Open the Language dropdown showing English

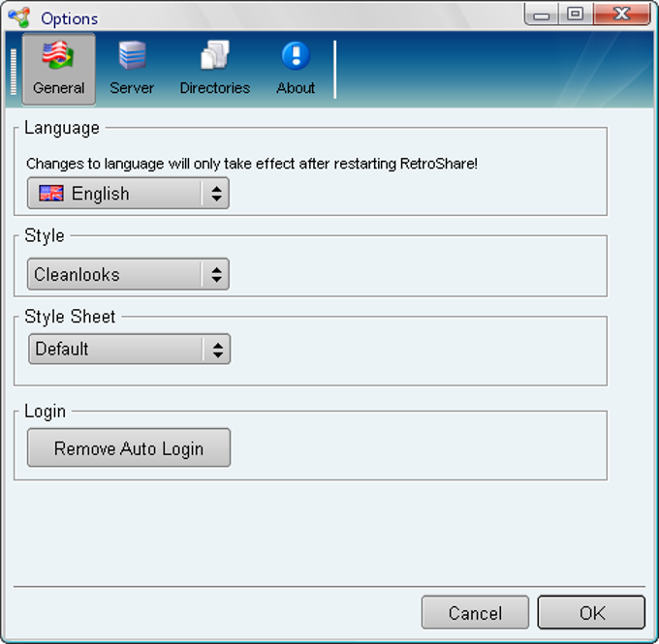[128, 194]
